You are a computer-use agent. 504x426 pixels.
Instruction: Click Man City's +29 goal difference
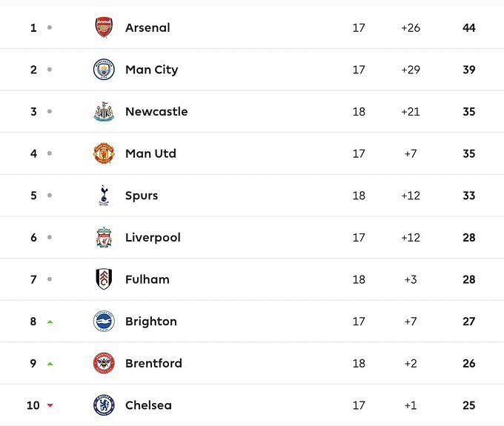click(411, 70)
